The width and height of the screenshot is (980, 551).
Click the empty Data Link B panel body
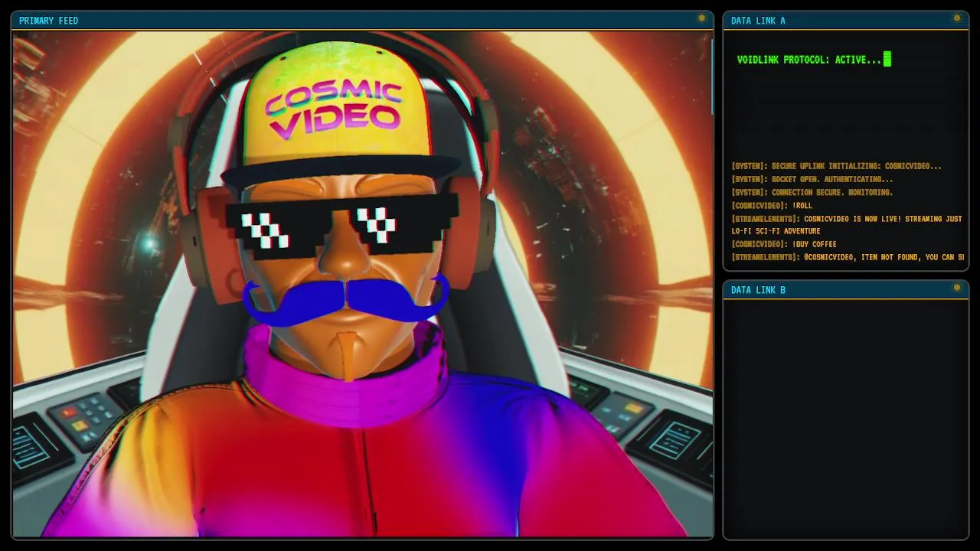pyautogui.click(x=846, y=418)
